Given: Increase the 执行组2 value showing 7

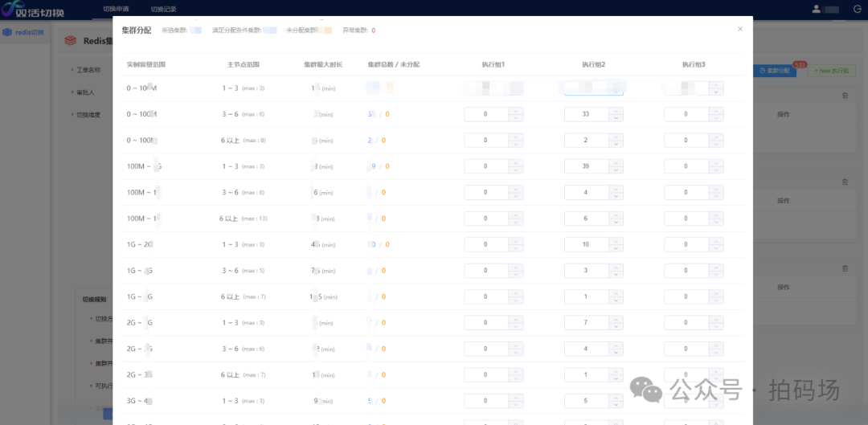Looking at the screenshot, I should pos(616,319).
